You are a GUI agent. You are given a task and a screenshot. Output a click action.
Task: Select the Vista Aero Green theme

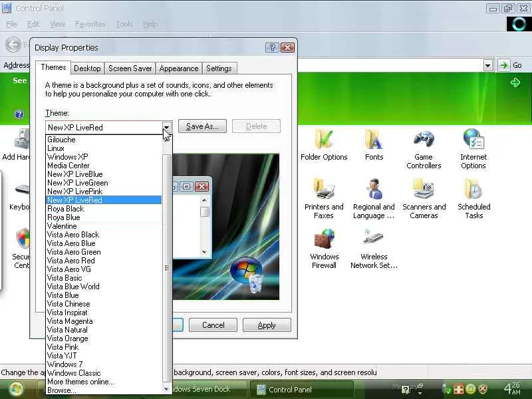coord(104,252)
